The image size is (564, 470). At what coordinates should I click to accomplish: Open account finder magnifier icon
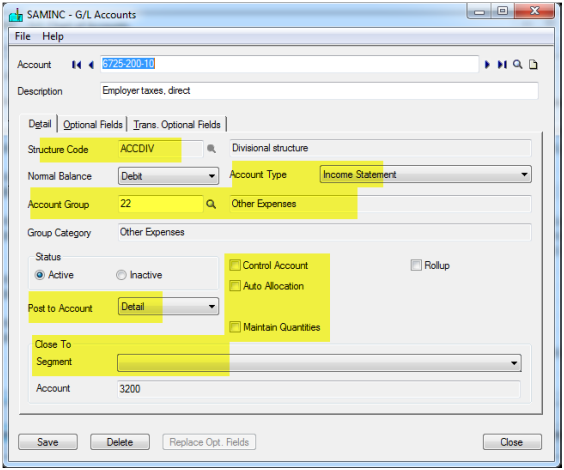(x=518, y=65)
